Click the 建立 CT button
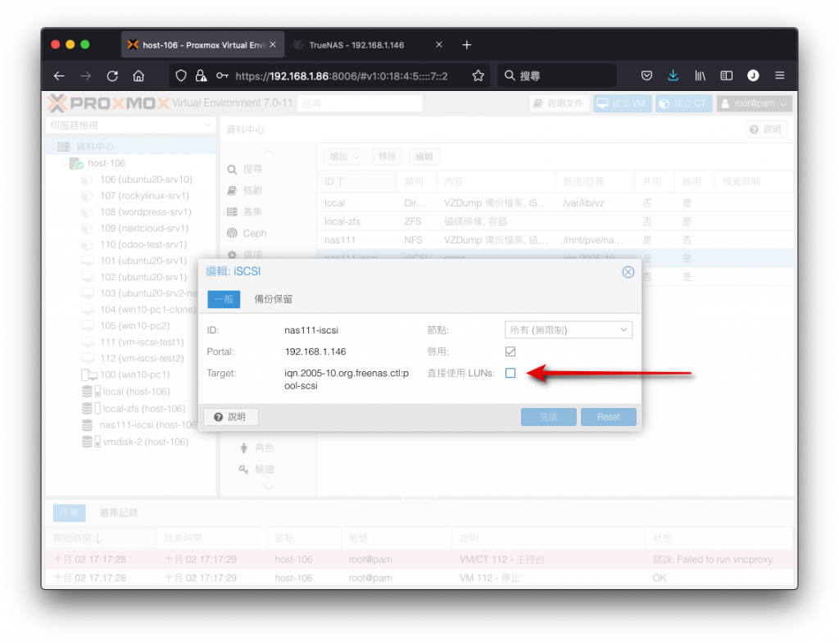 click(683, 103)
